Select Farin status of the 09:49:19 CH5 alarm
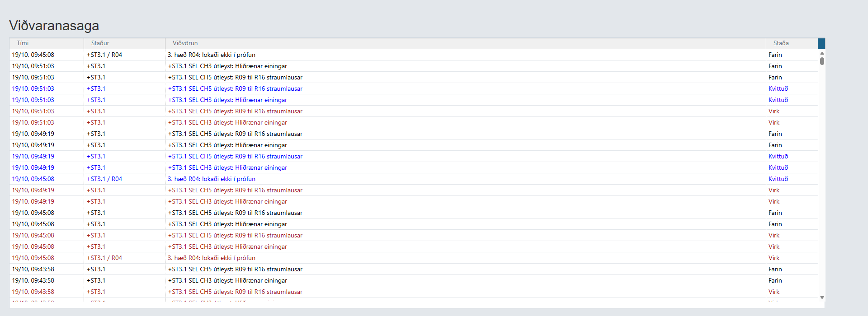Screen dimensions: 868x316 [775, 134]
